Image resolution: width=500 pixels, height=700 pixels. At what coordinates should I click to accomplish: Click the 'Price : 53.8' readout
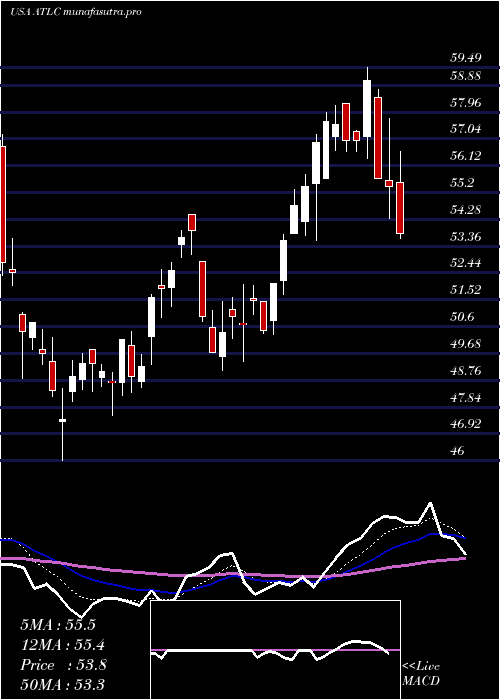tap(63, 665)
